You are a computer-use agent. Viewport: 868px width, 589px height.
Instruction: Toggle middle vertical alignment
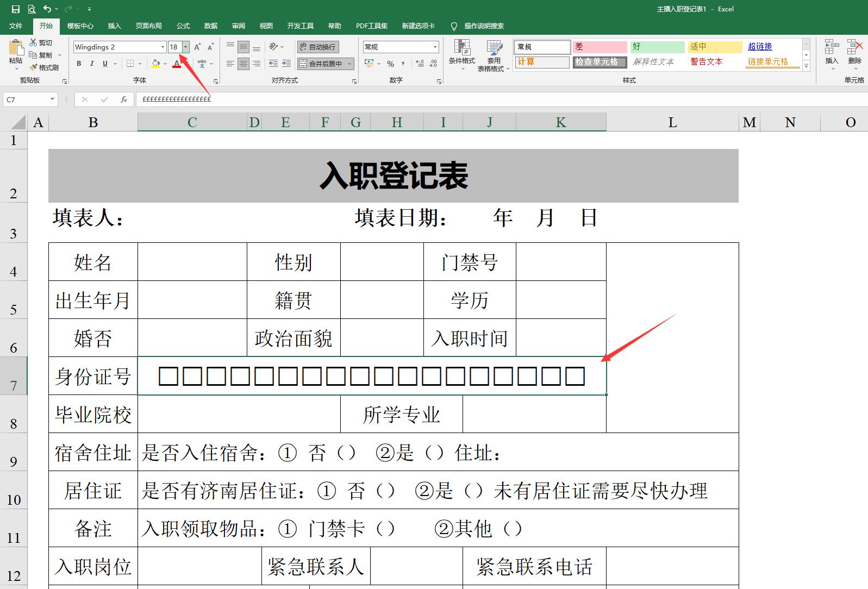tap(243, 47)
